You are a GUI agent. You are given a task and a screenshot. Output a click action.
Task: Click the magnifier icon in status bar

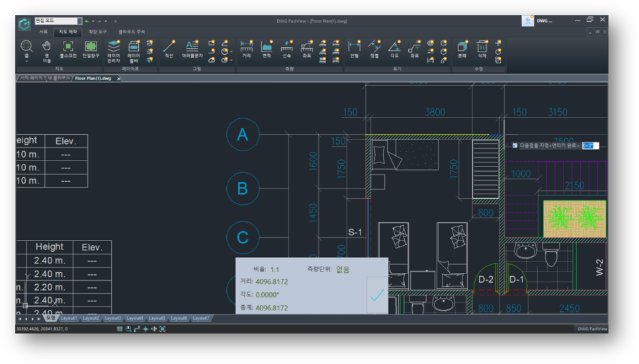click(x=128, y=328)
